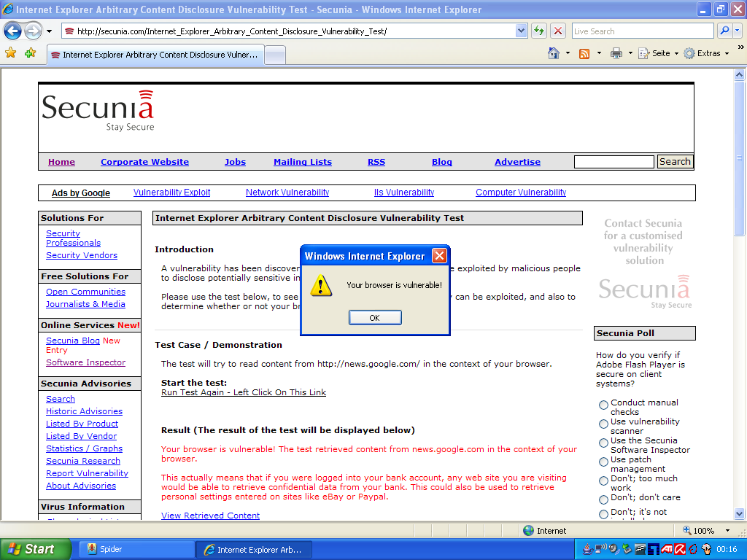
Task: Open the Extras menu
Action: pos(706,53)
